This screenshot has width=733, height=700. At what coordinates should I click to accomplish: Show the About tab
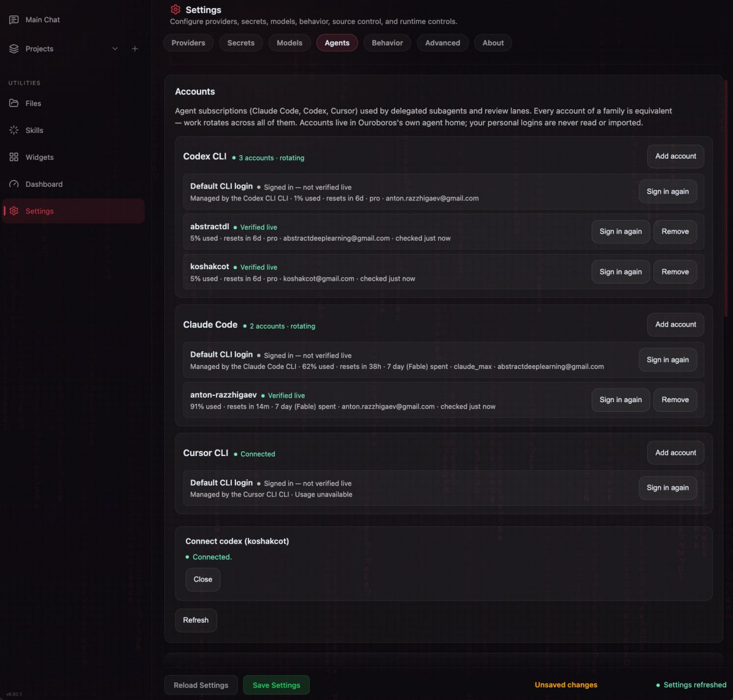click(x=493, y=43)
